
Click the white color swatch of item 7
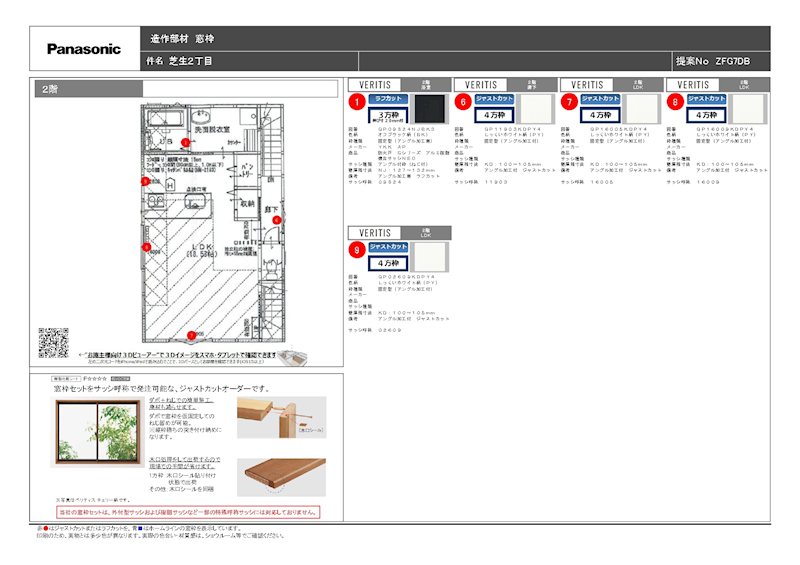pyautogui.click(x=642, y=109)
